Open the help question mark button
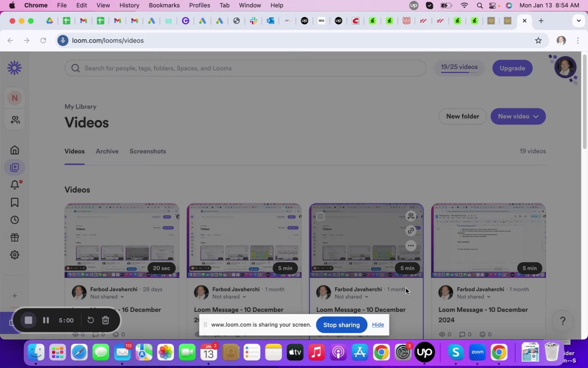The image size is (588, 368). point(562,321)
